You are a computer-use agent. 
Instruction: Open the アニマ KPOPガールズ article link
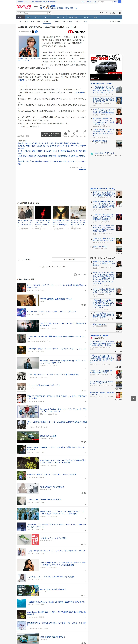pyautogui.click(x=57, y=286)
